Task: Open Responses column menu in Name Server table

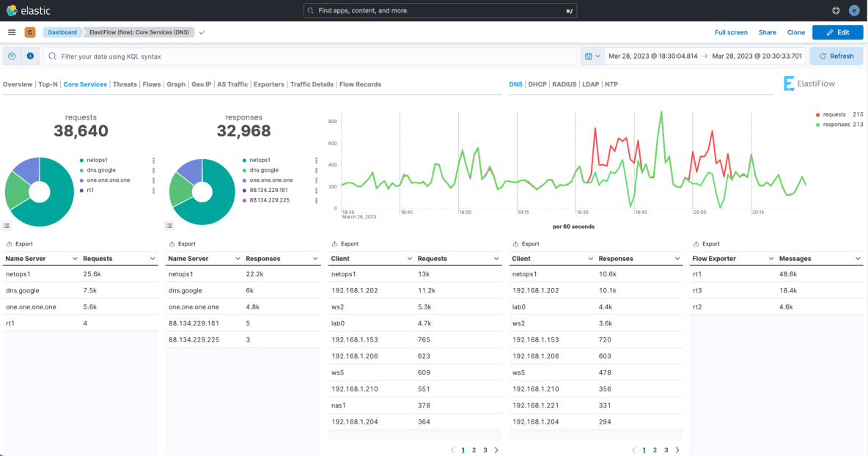Action: point(315,259)
